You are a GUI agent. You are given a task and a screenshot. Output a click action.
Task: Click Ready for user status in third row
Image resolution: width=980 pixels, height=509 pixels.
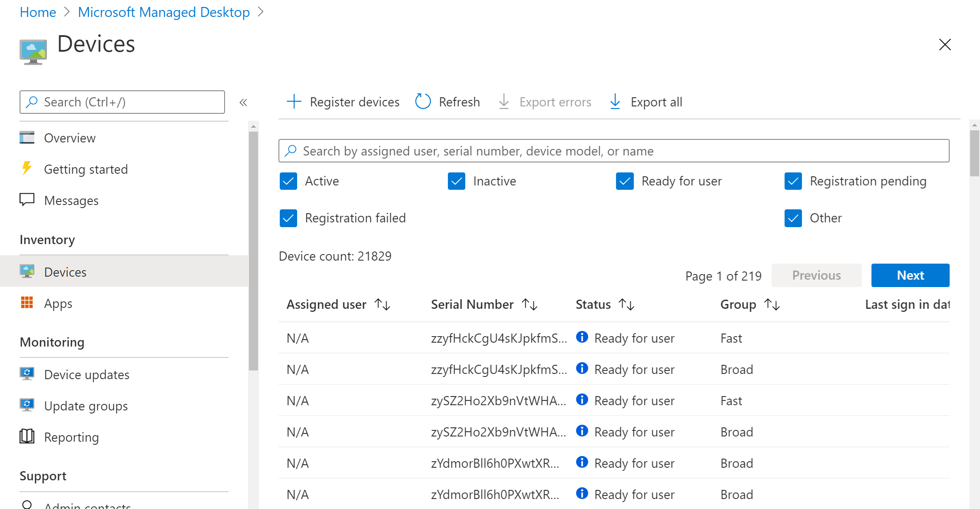tap(634, 400)
